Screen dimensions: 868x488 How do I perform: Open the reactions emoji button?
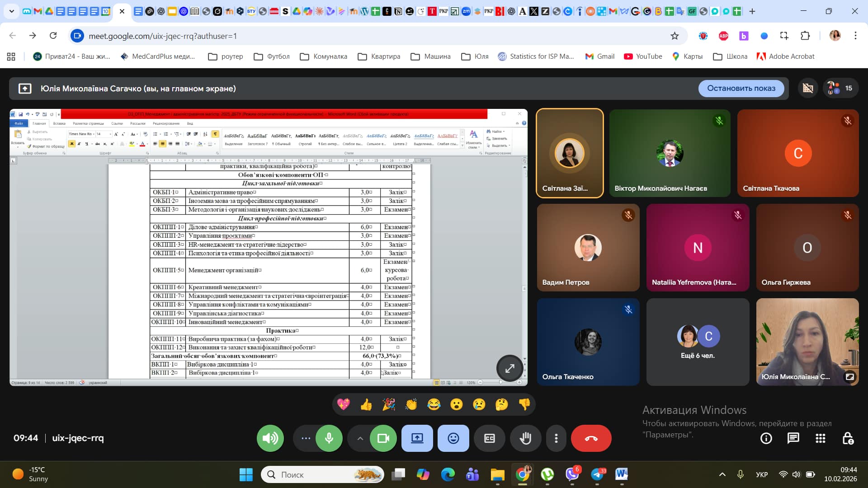[x=453, y=438]
